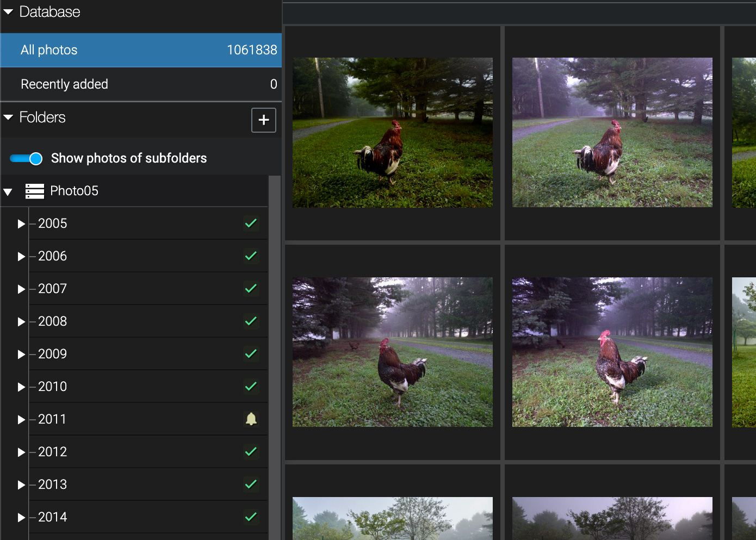
Task: Open first rooster photo in top row
Action: [x=393, y=133]
